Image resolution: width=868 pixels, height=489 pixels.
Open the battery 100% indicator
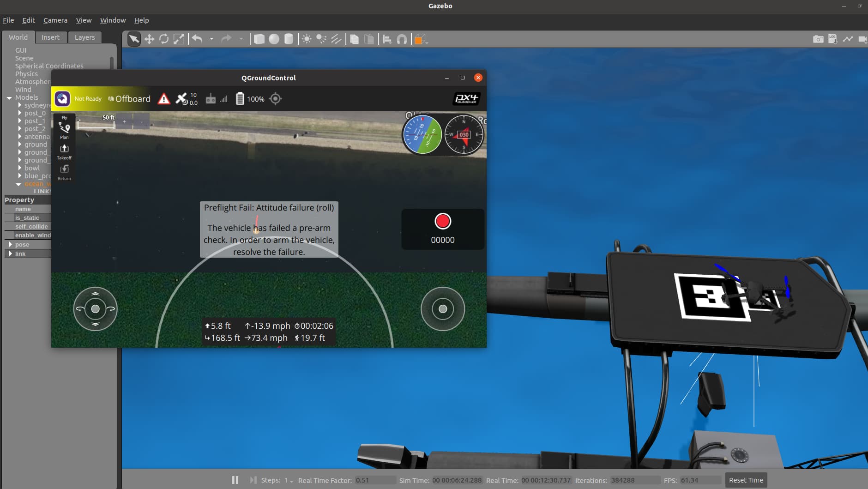click(250, 99)
